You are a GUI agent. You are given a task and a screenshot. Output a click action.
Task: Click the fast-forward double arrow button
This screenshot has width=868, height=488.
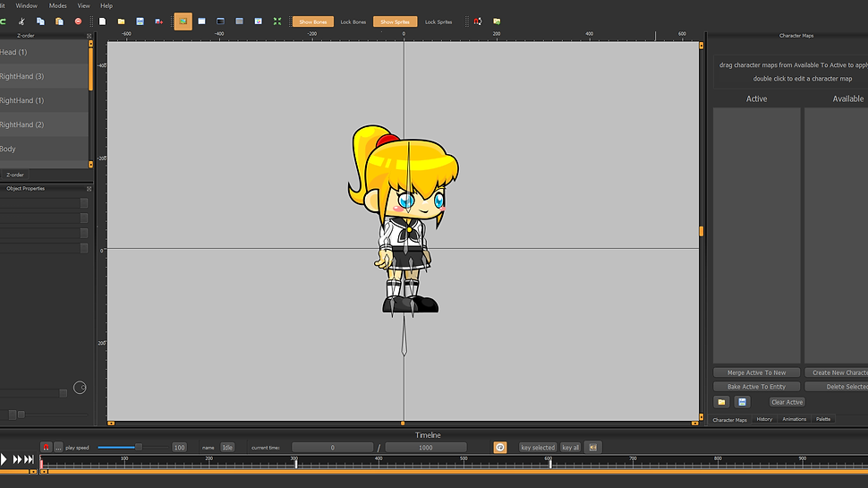click(x=17, y=459)
